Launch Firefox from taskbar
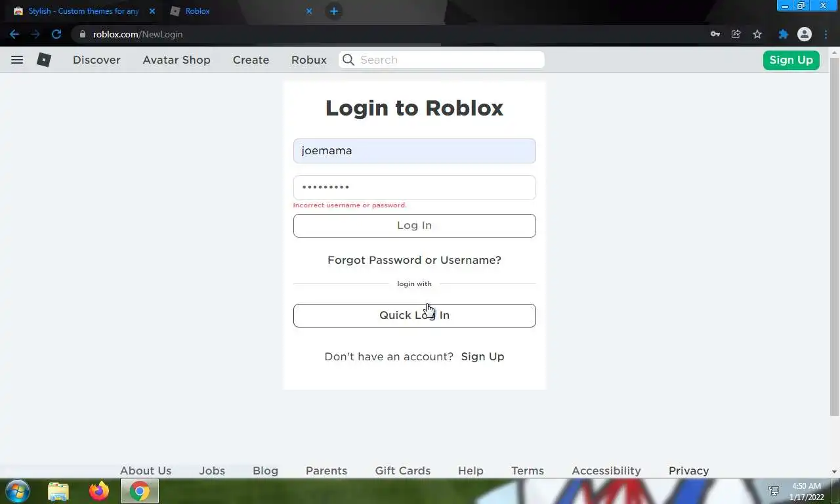This screenshot has width=840, height=504. tap(99, 491)
